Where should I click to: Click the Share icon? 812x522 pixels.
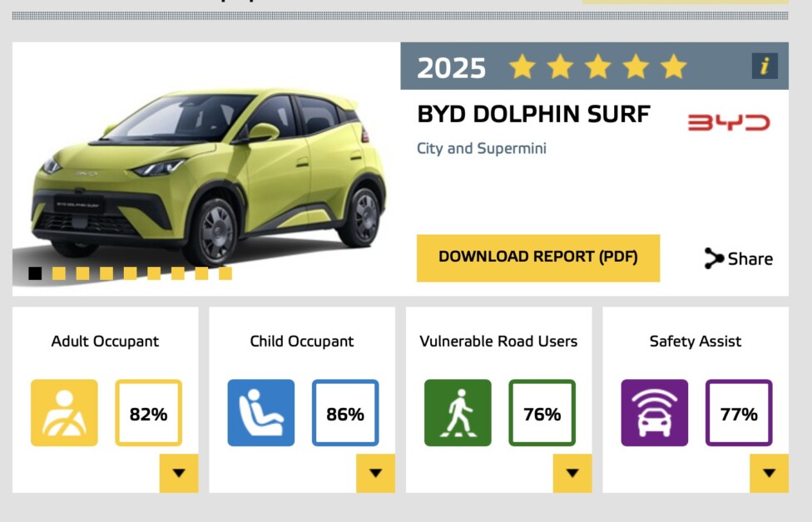[x=714, y=259]
